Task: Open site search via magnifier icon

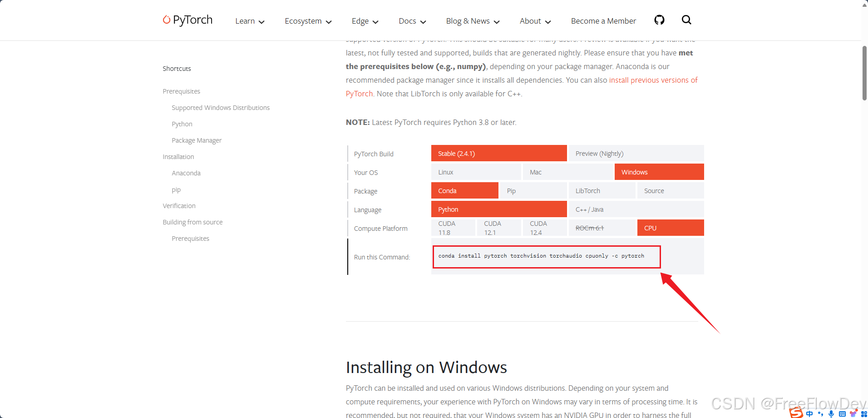Action: [686, 20]
